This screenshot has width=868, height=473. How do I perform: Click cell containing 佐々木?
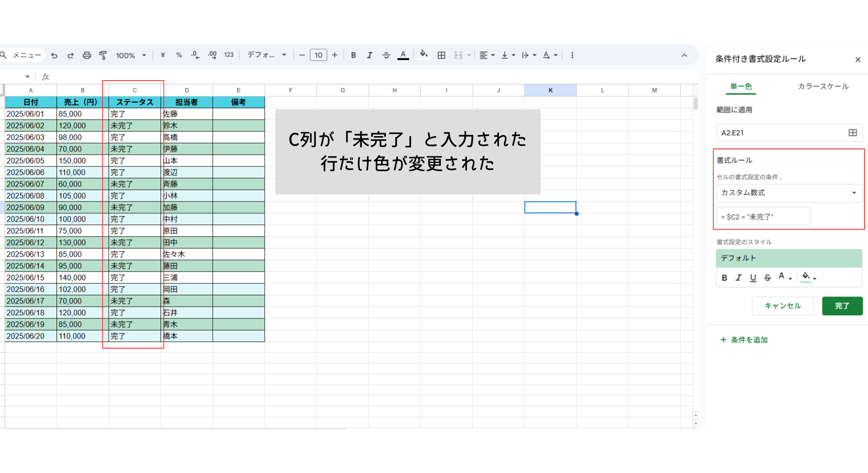click(x=187, y=254)
